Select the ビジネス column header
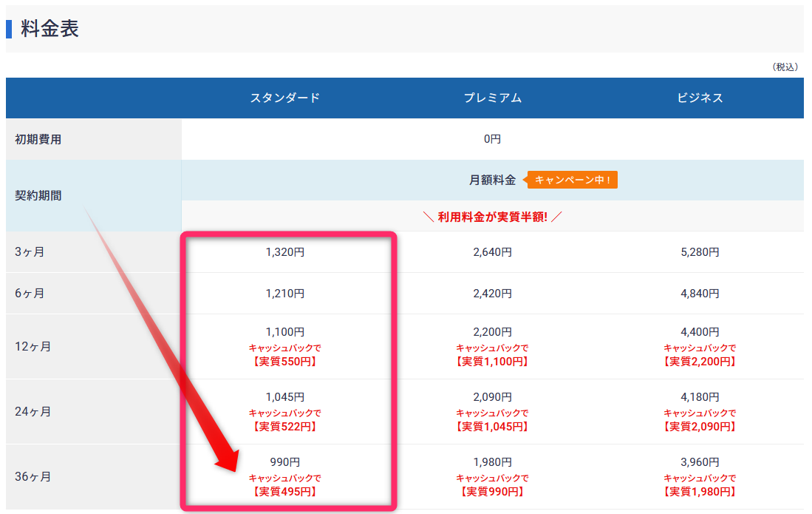 coord(697,98)
